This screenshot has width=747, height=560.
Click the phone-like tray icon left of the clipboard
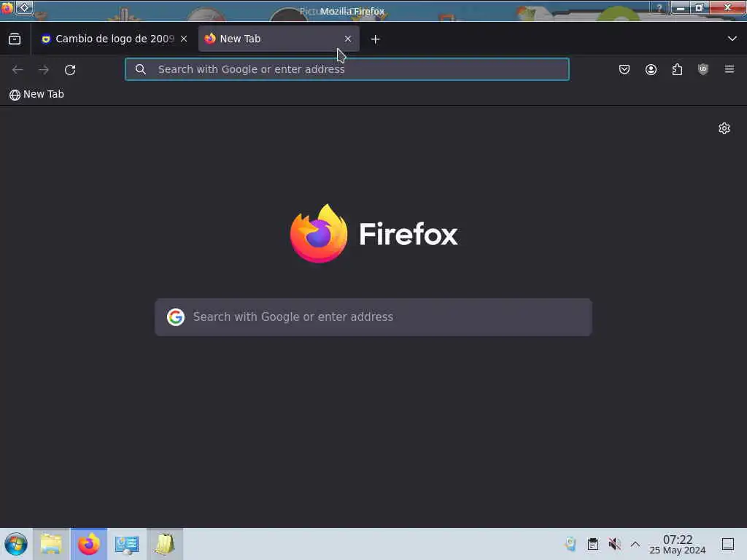tap(570, 544)
